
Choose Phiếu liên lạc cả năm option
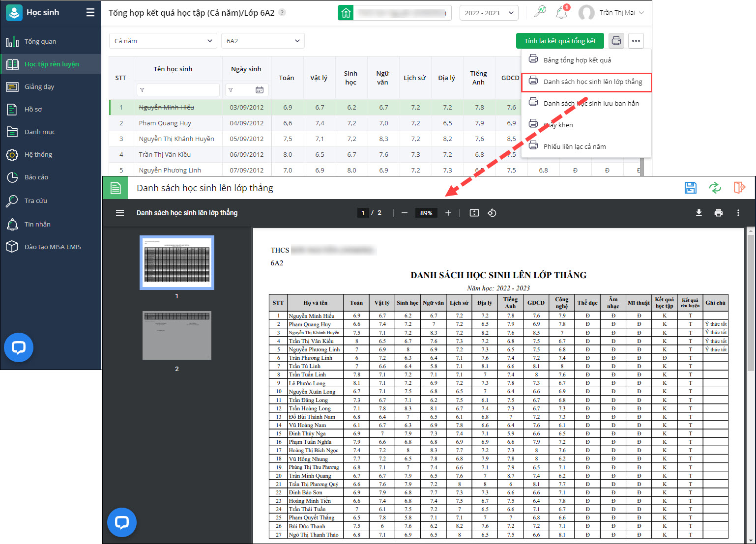[x=574, y=146]
